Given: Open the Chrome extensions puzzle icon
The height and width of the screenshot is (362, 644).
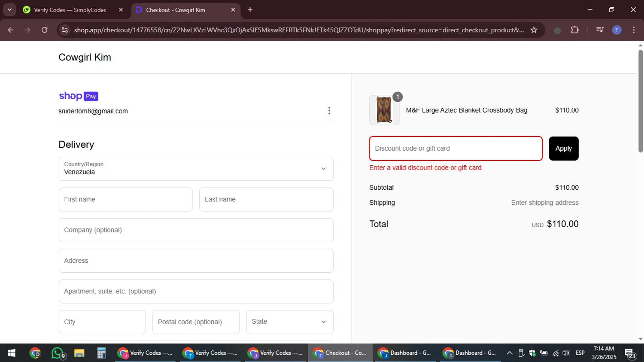Looking at the screenshot, I should point(574,30).
